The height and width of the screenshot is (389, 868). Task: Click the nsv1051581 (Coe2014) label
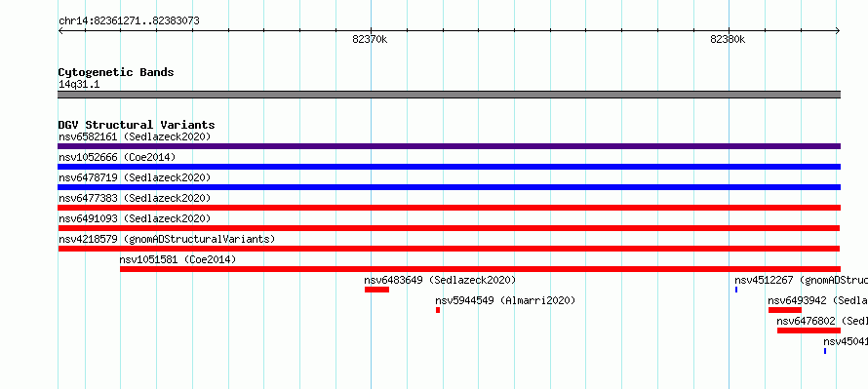(x=178, y=259)
